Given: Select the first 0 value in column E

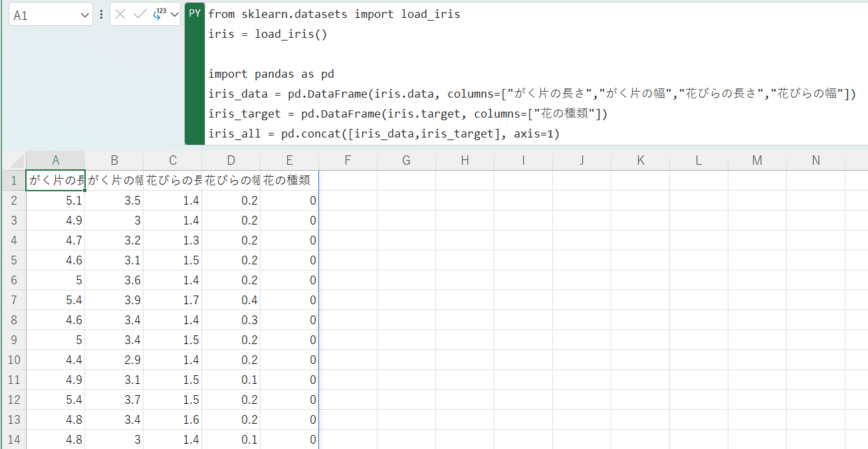Looking at the screenshot, I should point(289,200).
